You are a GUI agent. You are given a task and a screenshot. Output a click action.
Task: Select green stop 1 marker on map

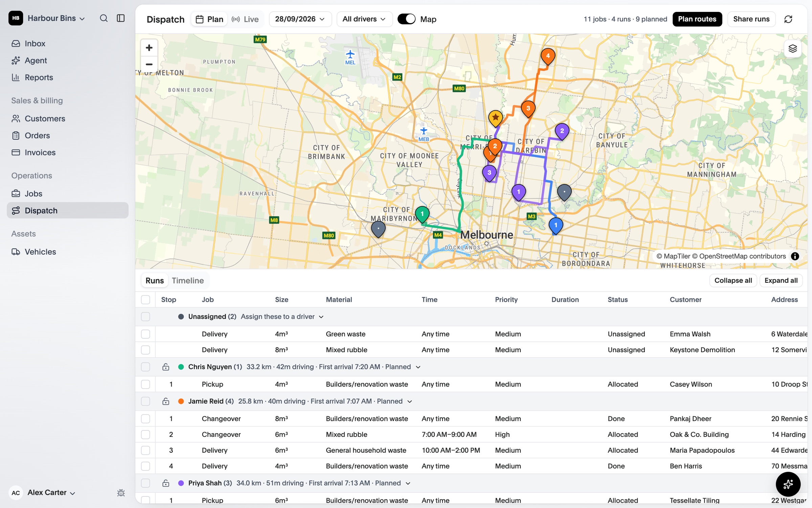tap(422, 214)
